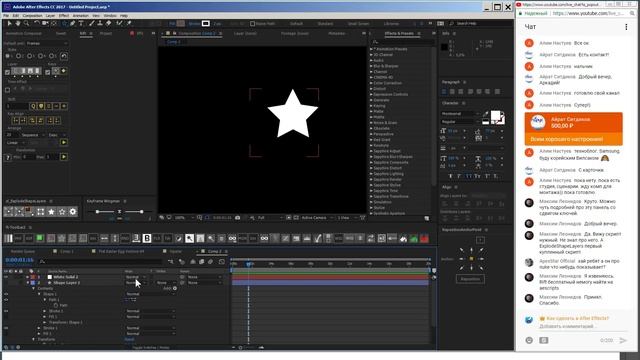Open the Composition menu
This screenshot has width=640, height=360.
tap(32, 16)
